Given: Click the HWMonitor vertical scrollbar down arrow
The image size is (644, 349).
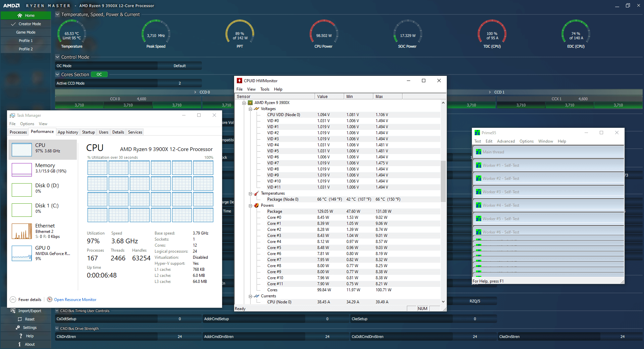Looking at the screenshot, I should point(443,302).
